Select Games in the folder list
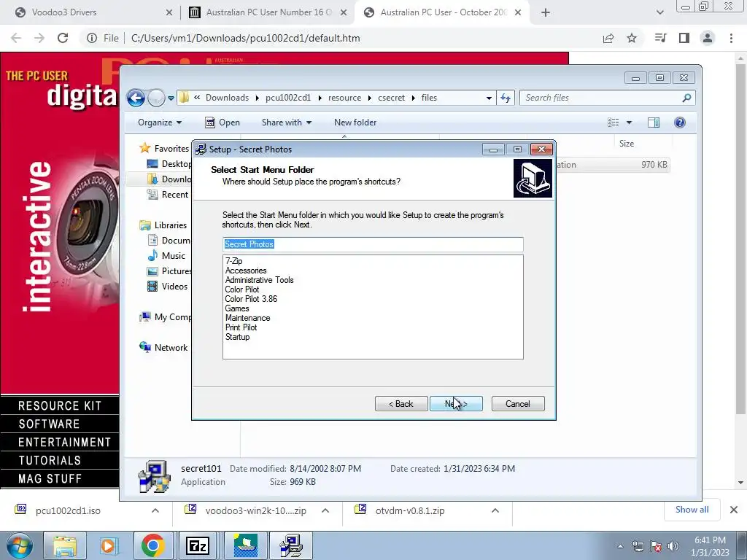 (x=237, y=308)
